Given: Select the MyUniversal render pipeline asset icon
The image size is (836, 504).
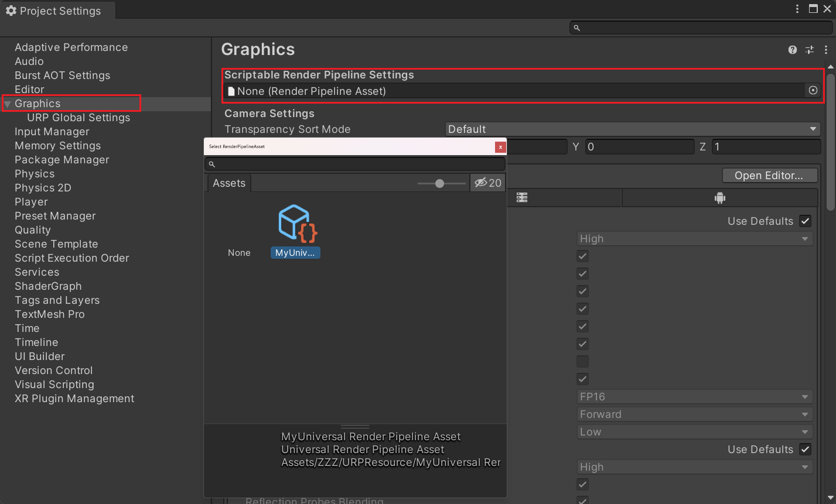Looking at the screenshot, I should click(295, 224).
